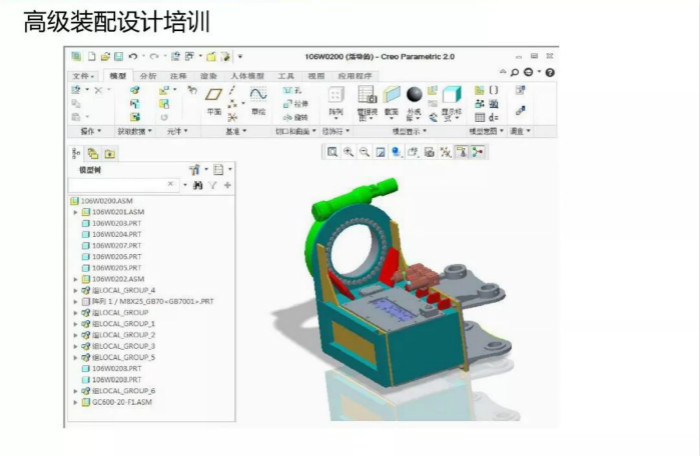Expand the 106W0201.ASM tree node
700x456 pixels.
click(75, 212)
